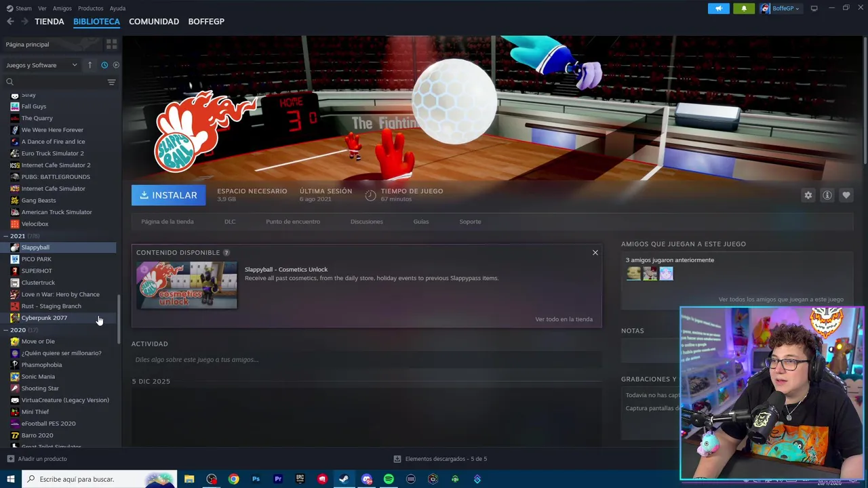Viewport: 868px width, 488px height.
Task: Go back with the left arrow
Action: pos(10,22)
